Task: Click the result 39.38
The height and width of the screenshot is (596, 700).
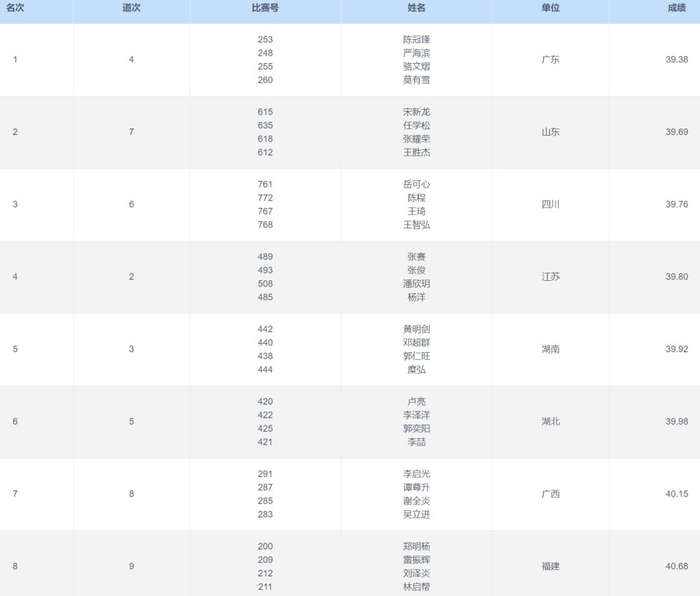Action: 677,60
